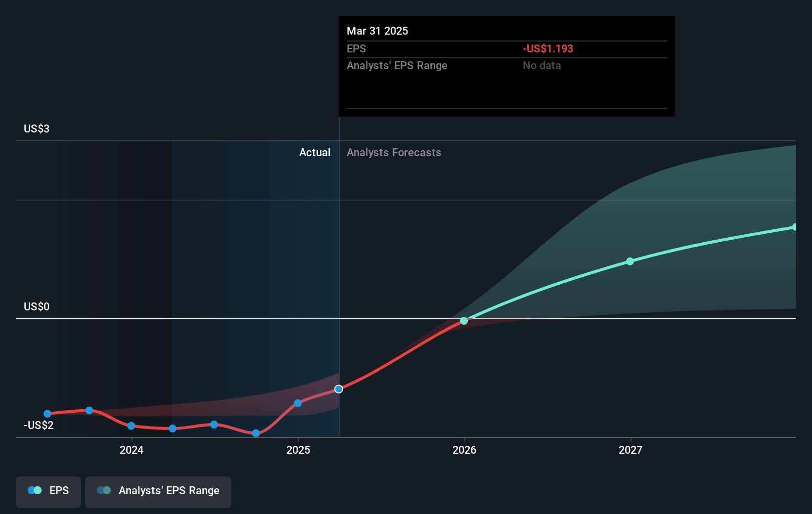Expand the Analysts Forecasts section header

tap(394, 152)
